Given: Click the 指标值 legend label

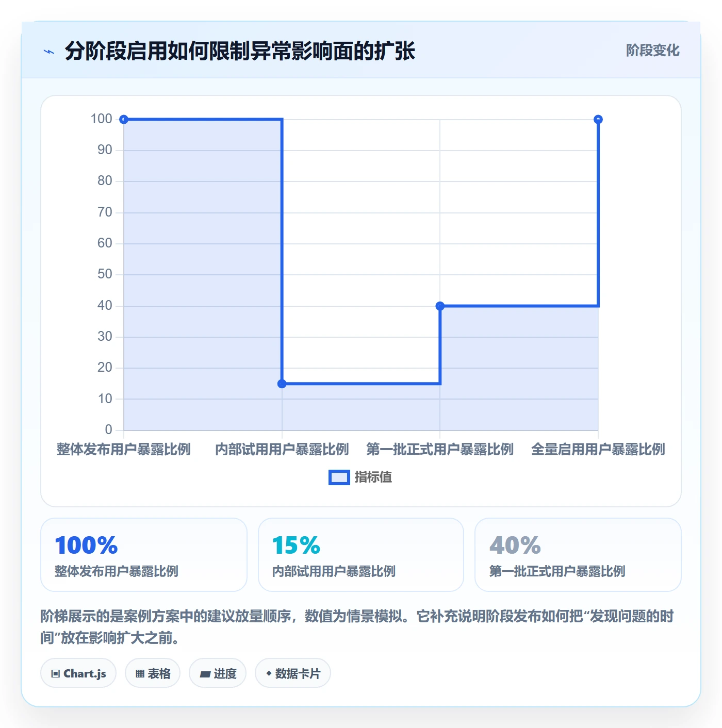Looking at the screenshot, I should pos(373,477).
